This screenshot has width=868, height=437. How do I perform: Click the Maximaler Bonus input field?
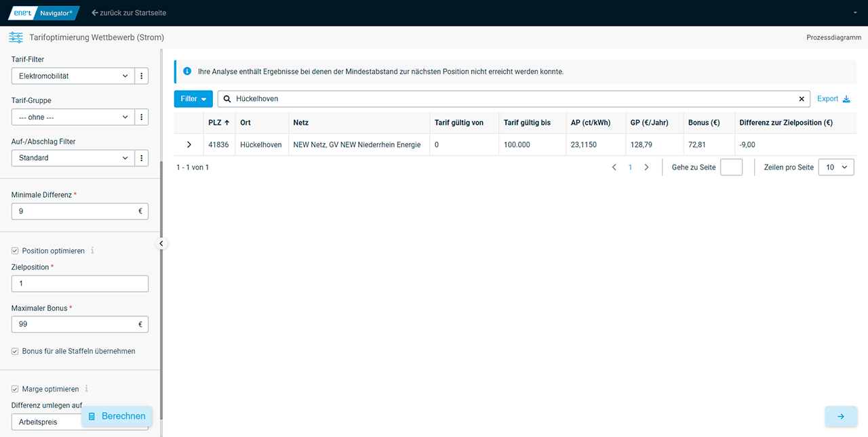(73, 325)
